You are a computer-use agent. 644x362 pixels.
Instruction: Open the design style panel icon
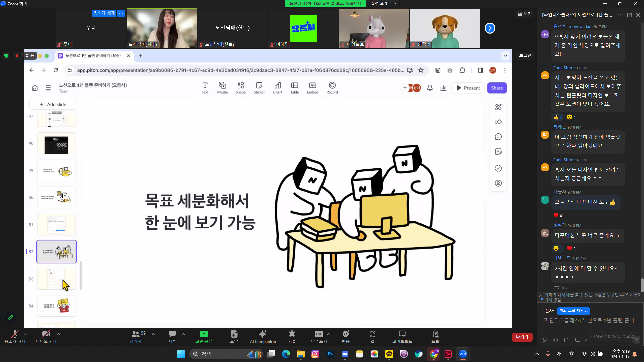[x=498, y=107]
